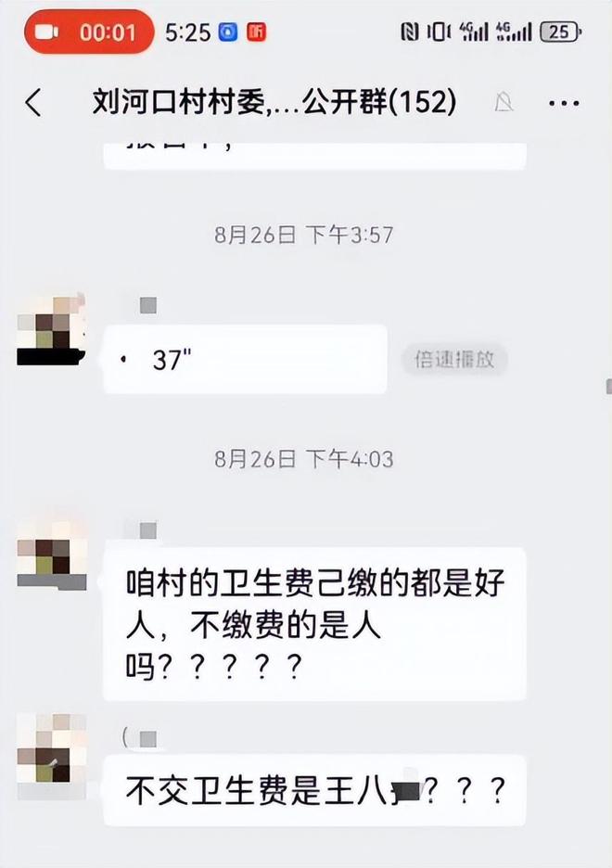Select the message bubble 不交卫生费是王八
The height and width of the screenshot is (868, 612).
pyautogui.click(x=314, y=790)
